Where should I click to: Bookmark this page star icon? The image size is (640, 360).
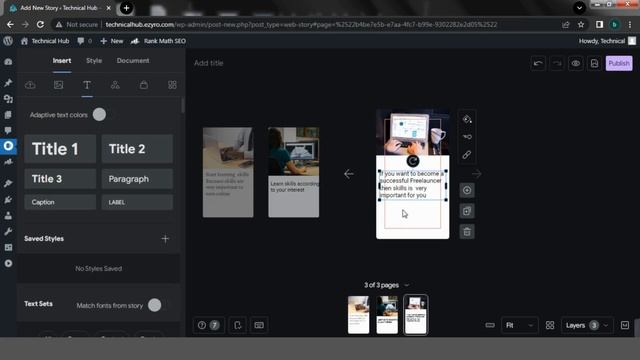(x=581, y=24)
